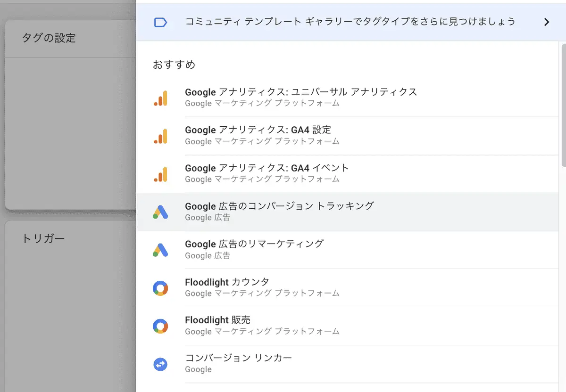
Task: Click the Google subtitle under コンバージョン リンカー
Action: tap(198, 369)
